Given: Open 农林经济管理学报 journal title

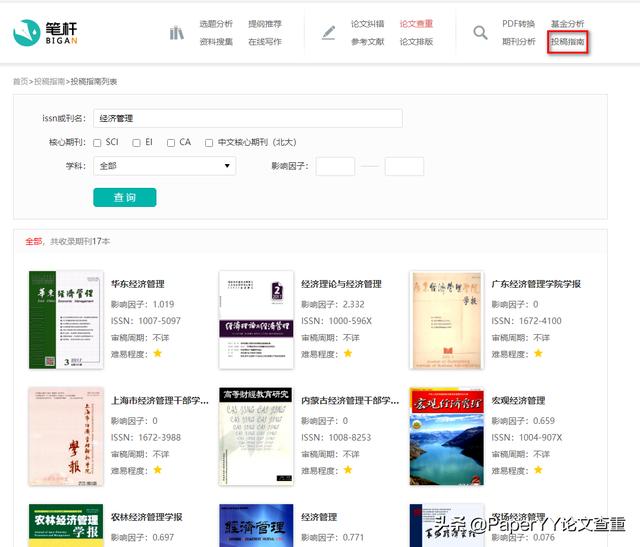Looking at the screenshot, I should click(147, 517).
